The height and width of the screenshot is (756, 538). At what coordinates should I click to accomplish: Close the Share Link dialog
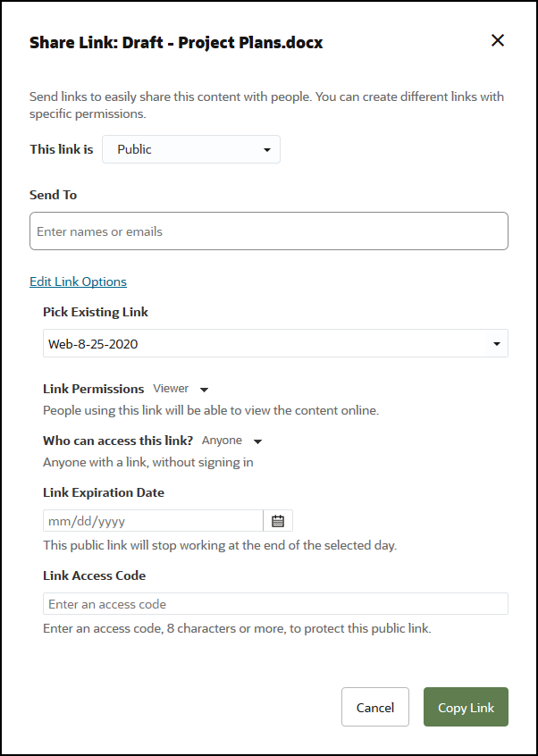pos(498,40)
